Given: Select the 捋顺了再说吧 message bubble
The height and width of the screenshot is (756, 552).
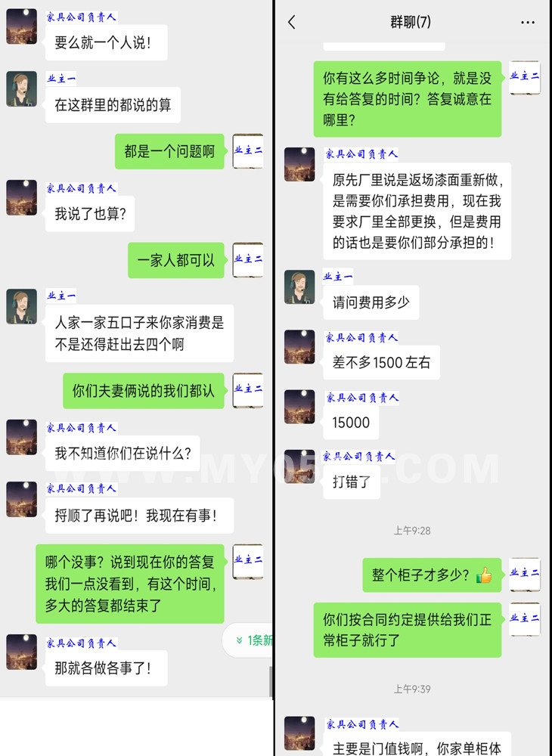Looking at the screenshot, I should coord(139,516).
